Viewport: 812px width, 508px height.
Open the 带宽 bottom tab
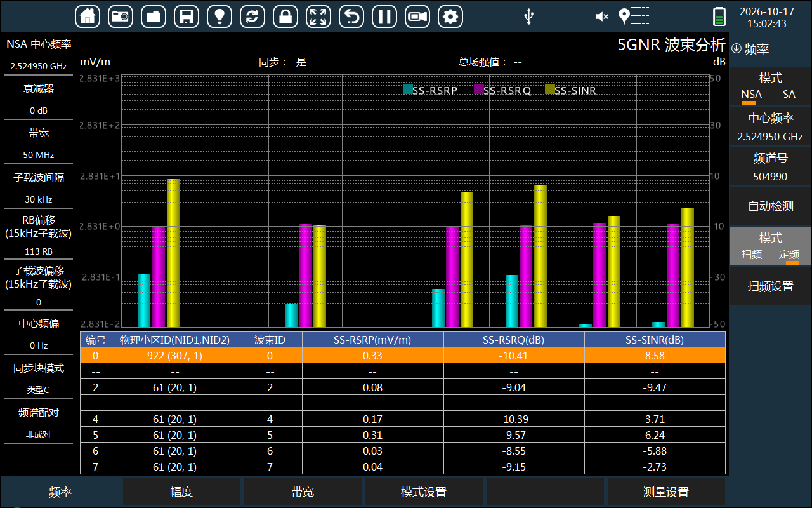coord(303,492)
